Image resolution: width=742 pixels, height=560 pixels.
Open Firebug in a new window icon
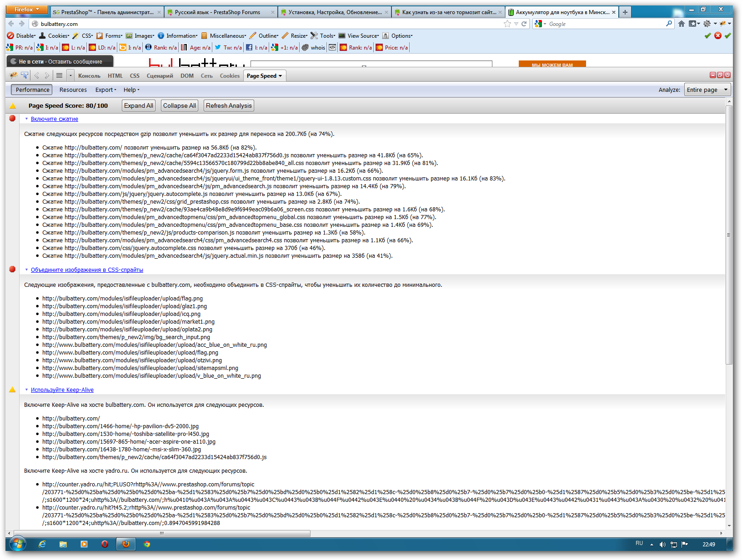(720, 75)
